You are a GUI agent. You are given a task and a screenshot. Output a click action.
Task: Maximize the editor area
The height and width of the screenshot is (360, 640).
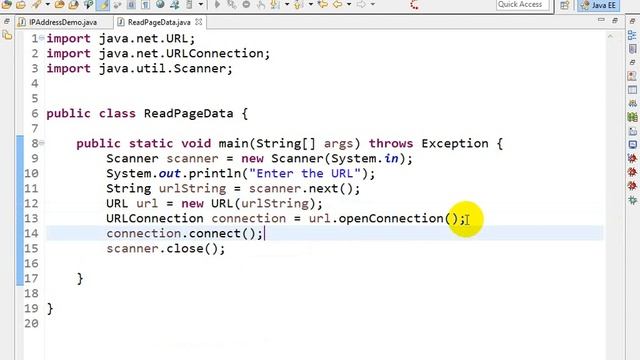pyautogui.click(x=615, y=20)
